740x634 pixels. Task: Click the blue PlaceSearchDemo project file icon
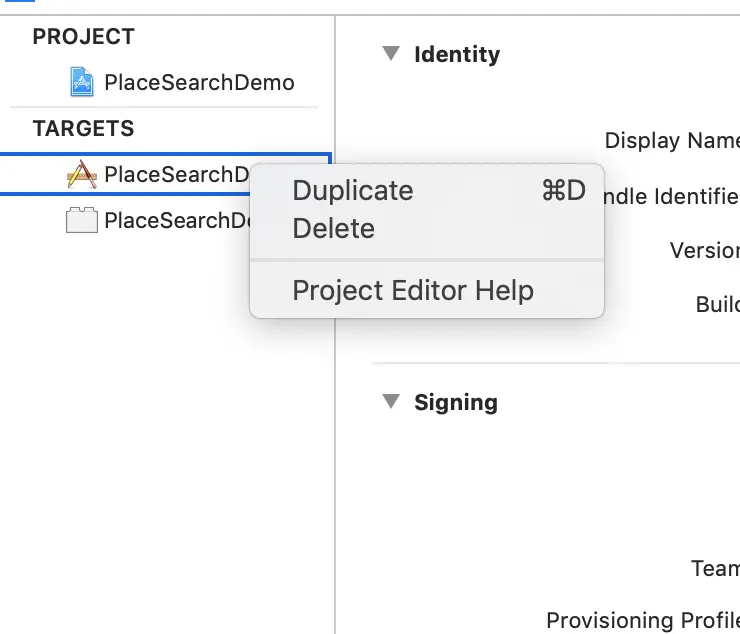coord(82,82)
